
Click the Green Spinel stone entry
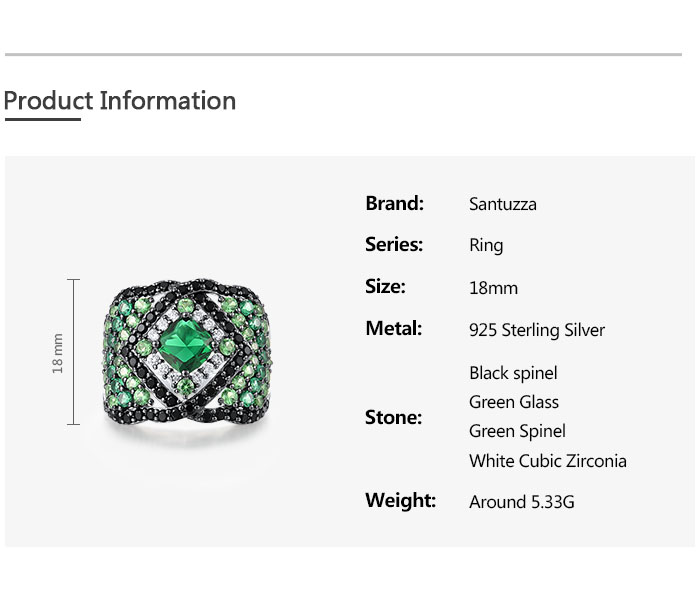click(517, 431)
